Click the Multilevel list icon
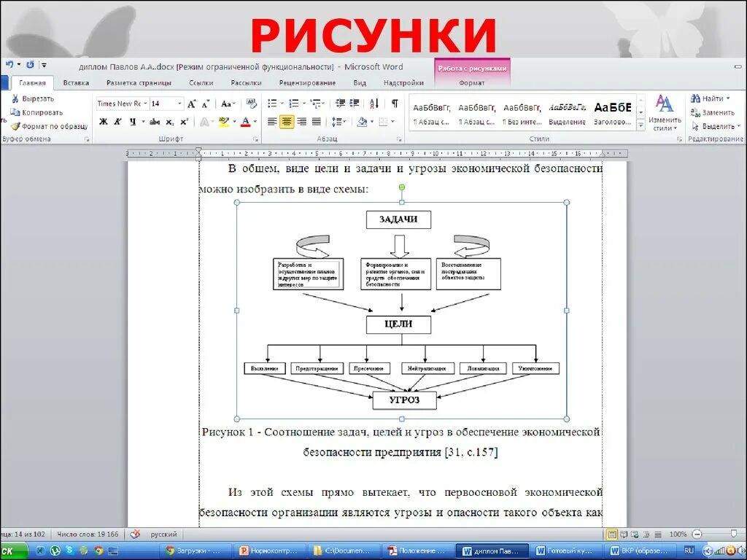747x560 pixels. [315, 104]
